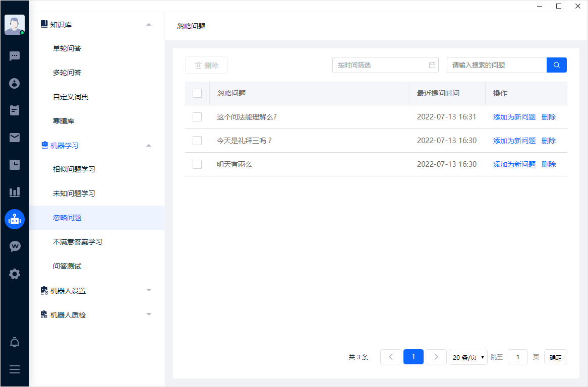Toggle the hamburger menu icon
This screenshot has width=588, height=387.
coord(15,369)
